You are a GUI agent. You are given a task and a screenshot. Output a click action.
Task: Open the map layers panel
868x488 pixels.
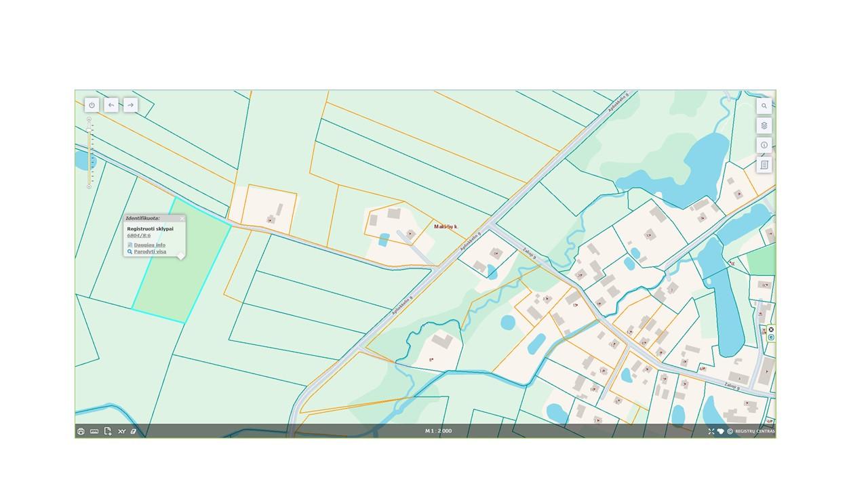(764, 125)
